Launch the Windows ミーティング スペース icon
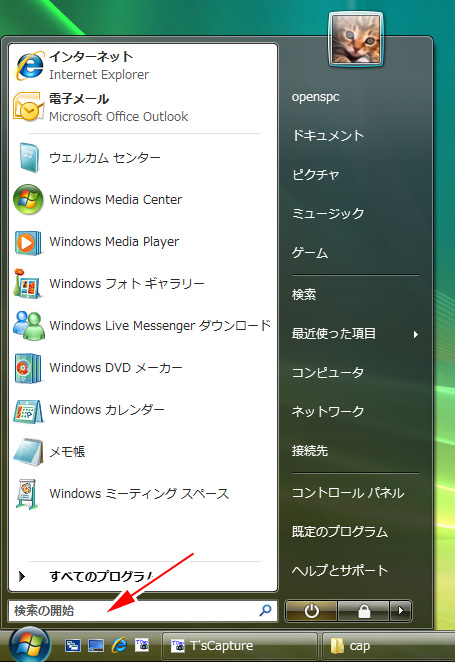 28,494
